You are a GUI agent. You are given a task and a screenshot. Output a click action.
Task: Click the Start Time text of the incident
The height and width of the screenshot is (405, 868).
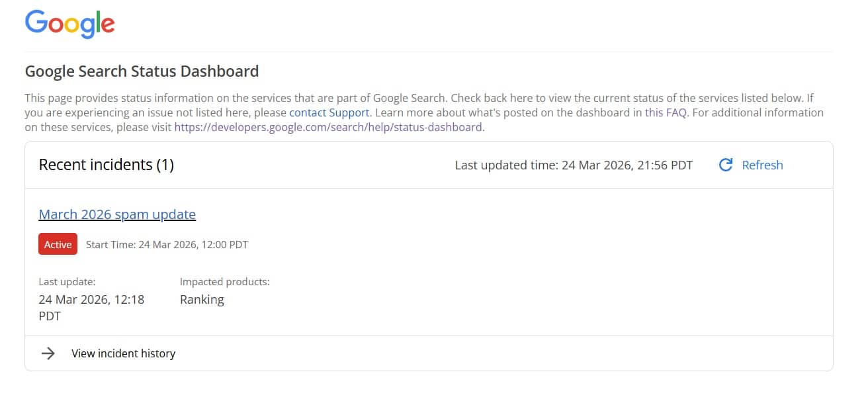(x=167, y=244)
